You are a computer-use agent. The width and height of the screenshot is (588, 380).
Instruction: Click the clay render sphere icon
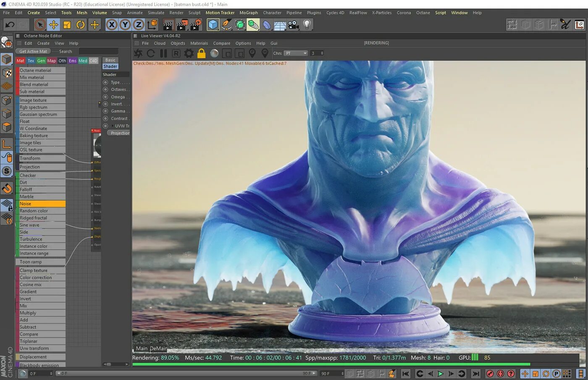pyautogui.click(x=214, y=53)
